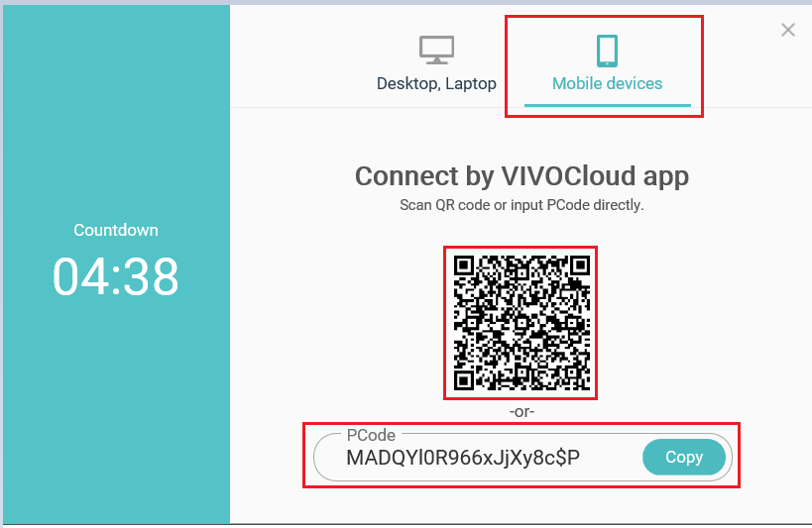
Task: Close the connection dialog with the X
Action: point(787,30)
